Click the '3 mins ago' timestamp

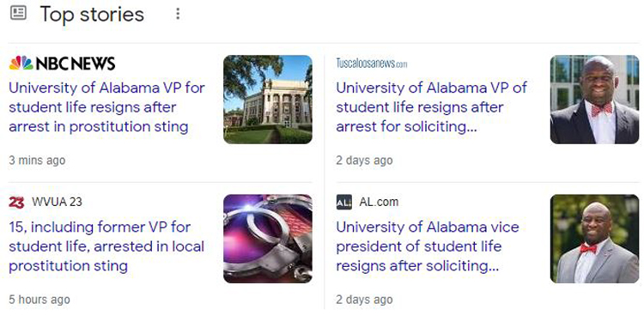coord(37,160)
